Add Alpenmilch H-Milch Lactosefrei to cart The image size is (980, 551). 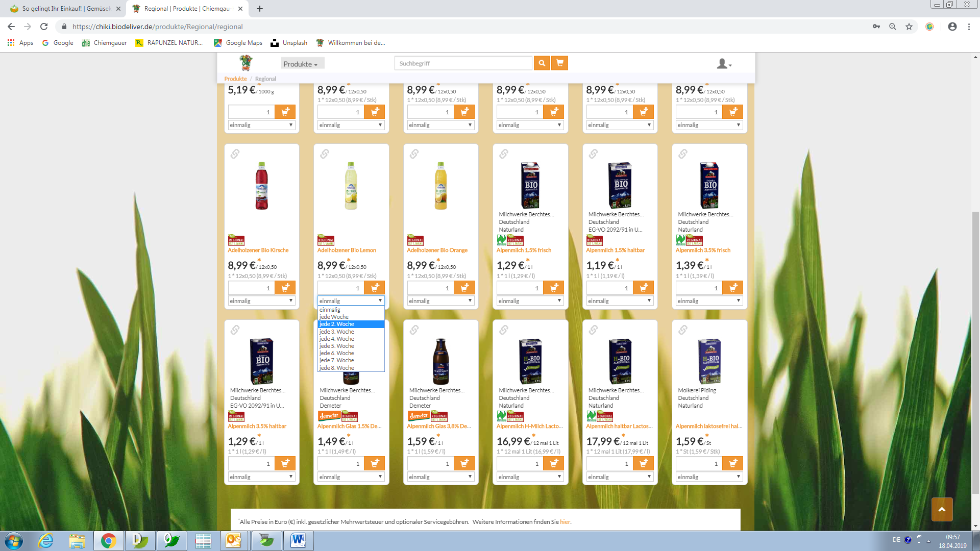click(x=554, y=463)
